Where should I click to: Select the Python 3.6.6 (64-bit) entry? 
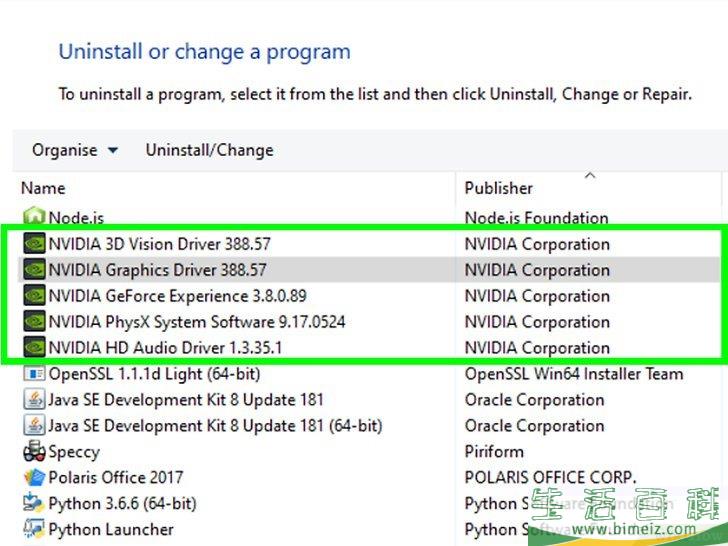click(x=122, y=503)
